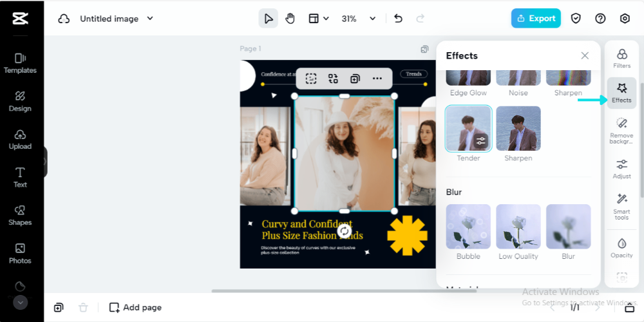
Task: Select the Curvy and Confident headline text
Action: [312, 230]
